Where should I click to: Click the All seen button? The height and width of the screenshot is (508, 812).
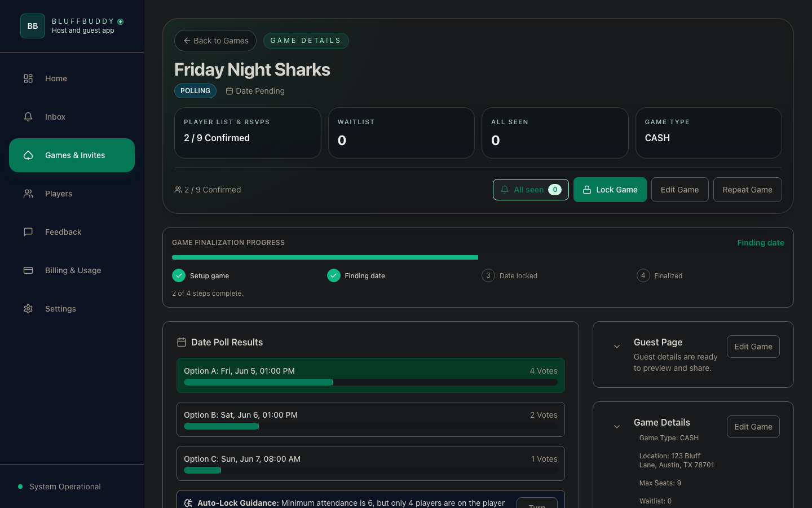pos(531,190)
